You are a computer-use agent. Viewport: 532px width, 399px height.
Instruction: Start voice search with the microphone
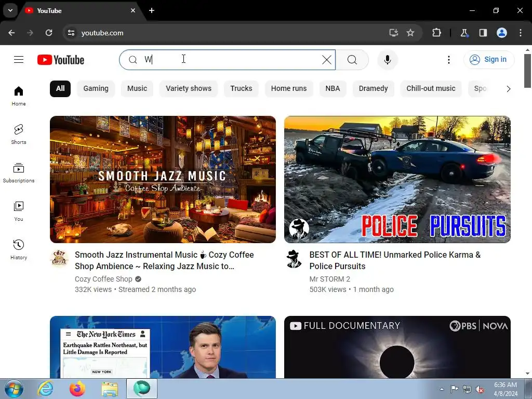point(388,60)
